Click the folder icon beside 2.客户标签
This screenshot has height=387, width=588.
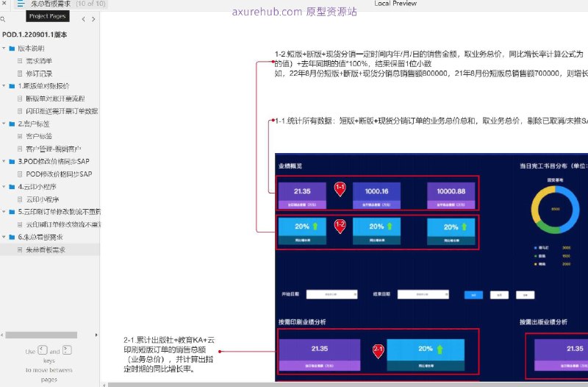12,124
